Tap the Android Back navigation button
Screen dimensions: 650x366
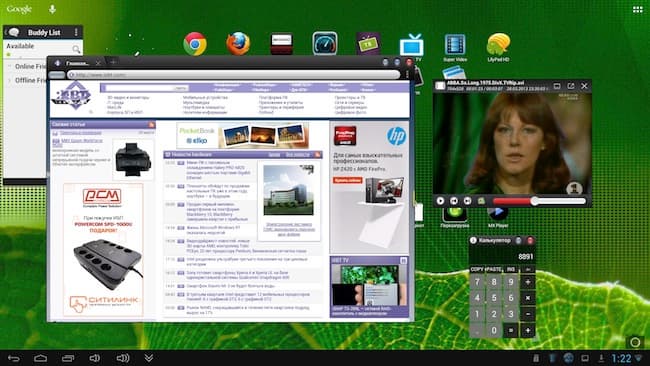(x=13, y=358)
